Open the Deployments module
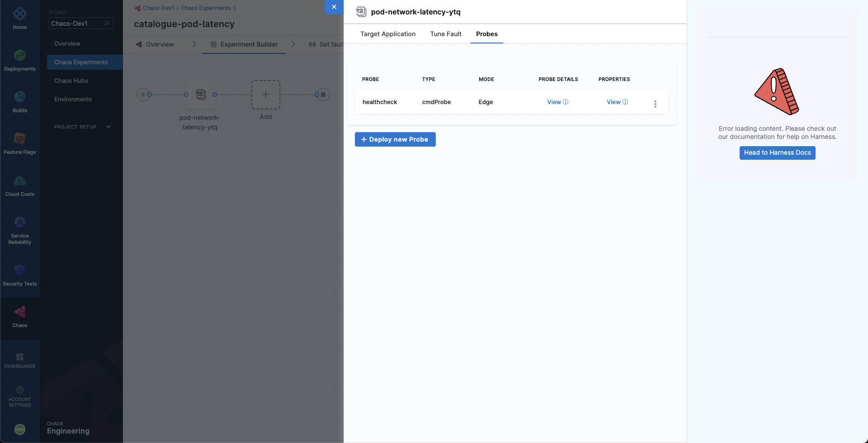The height and width of the screenshot is (443, 868). point(19,60)
